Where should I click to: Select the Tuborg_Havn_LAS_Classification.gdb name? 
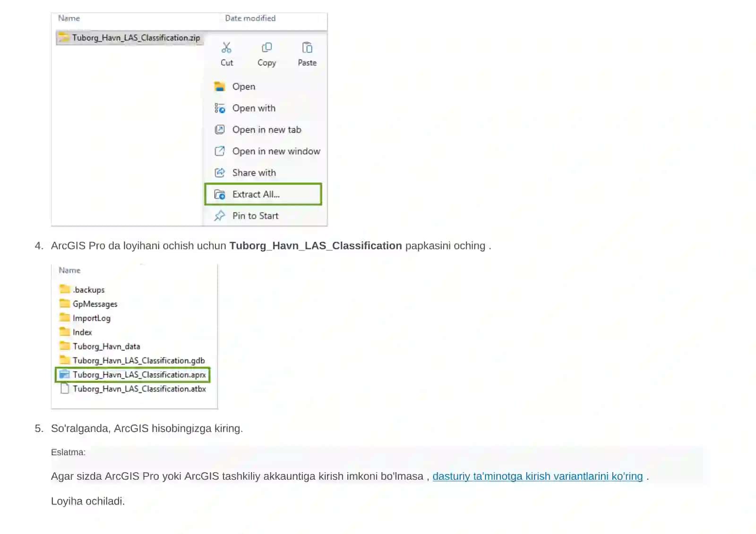click(139, 360)
